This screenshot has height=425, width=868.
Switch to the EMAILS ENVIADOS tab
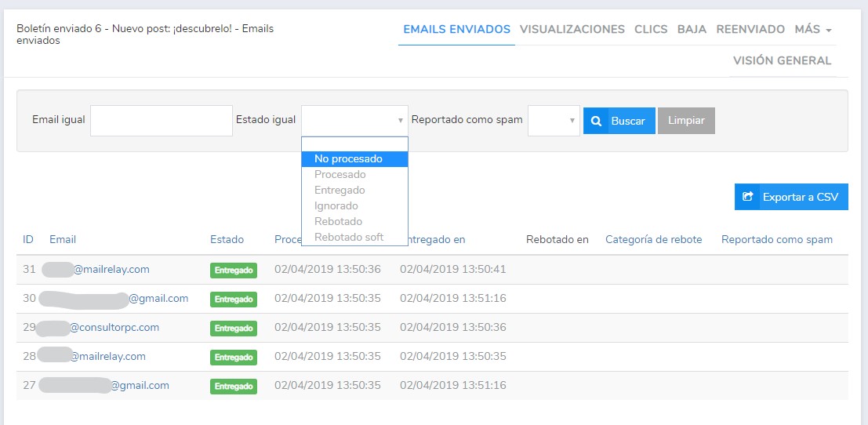[x=456, y=29]
